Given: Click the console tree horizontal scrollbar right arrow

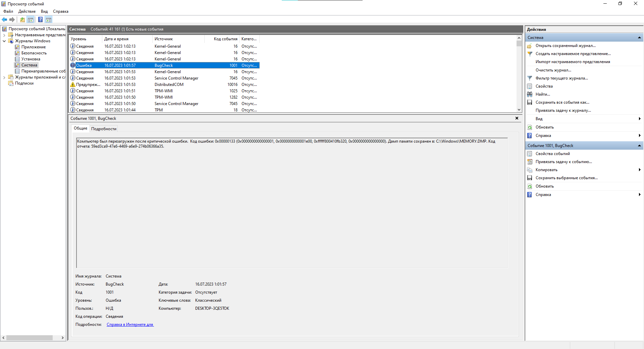Looking at the screenshot, I should pos(63,338).
